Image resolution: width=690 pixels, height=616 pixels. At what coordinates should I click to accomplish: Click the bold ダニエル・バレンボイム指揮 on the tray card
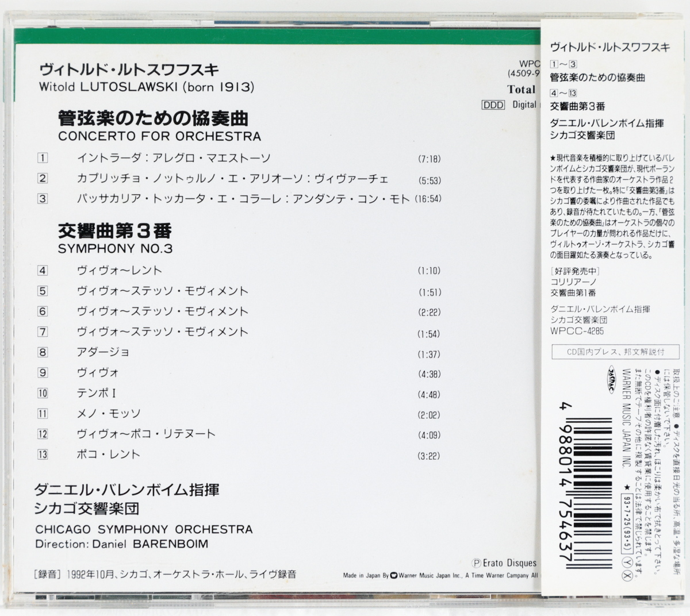click(x=127, y=490)
